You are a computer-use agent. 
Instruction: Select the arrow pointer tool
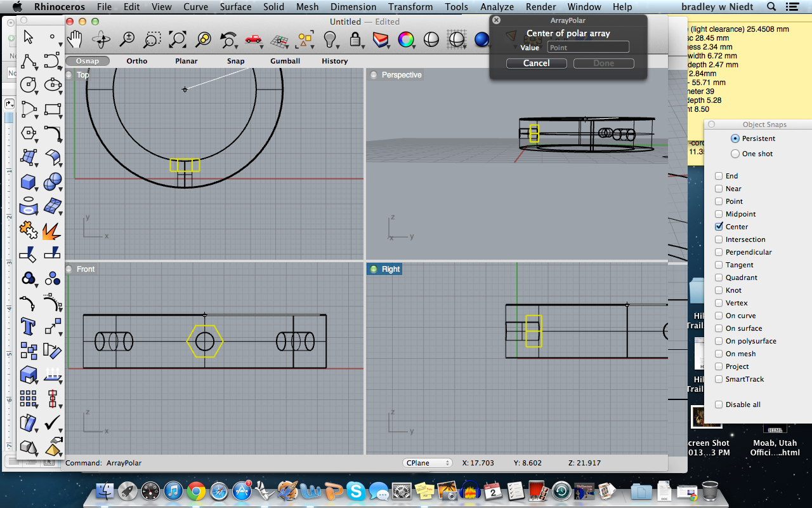tap(28, 37)
